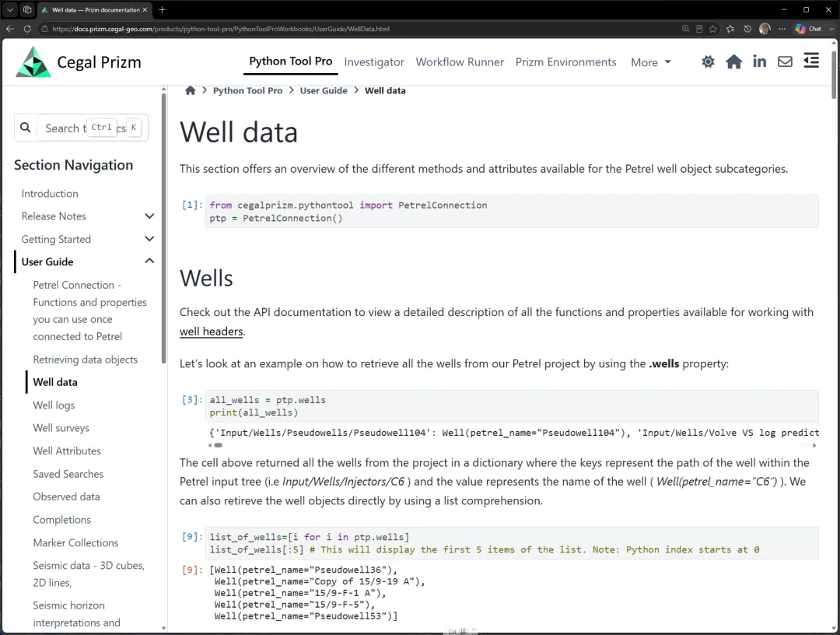Open Saved Searches page
Viewport: 840px width, 635px height.
68,474
